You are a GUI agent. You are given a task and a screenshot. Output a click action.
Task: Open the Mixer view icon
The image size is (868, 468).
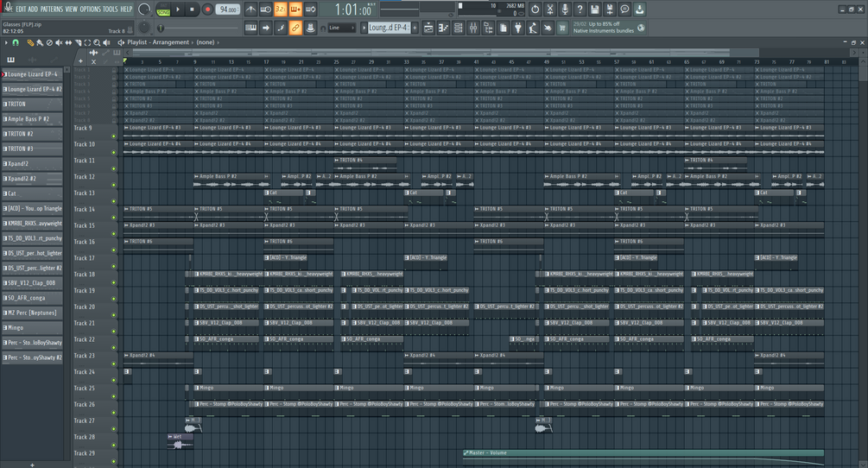click(473, 28)
